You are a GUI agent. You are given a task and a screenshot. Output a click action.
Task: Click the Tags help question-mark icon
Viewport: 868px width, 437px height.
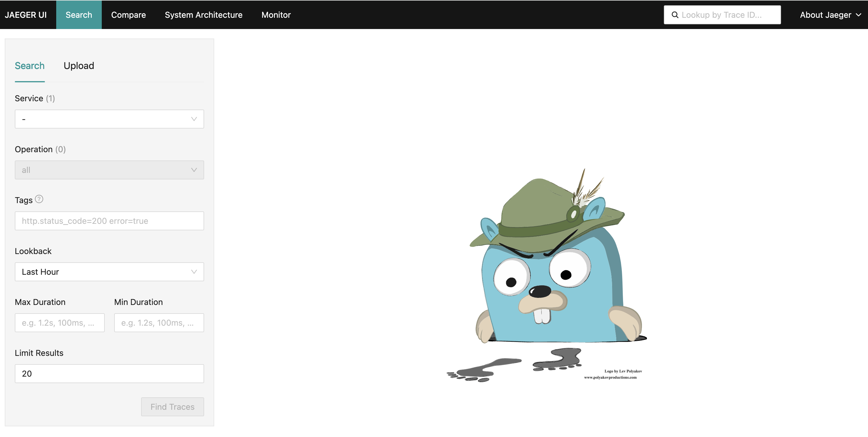click(39, 199)
